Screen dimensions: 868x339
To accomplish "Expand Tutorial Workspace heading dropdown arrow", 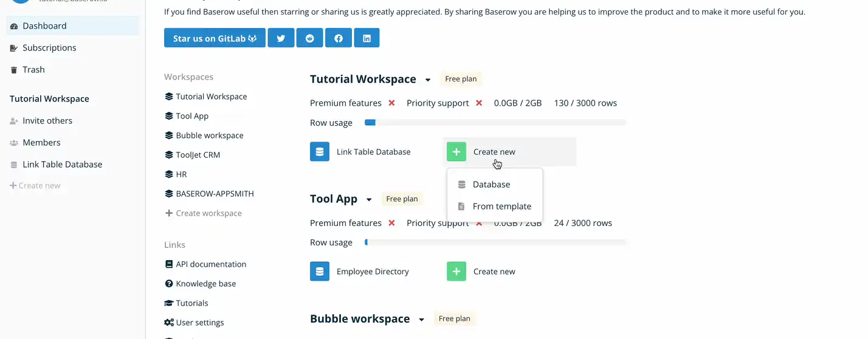I will pos(428,80).
